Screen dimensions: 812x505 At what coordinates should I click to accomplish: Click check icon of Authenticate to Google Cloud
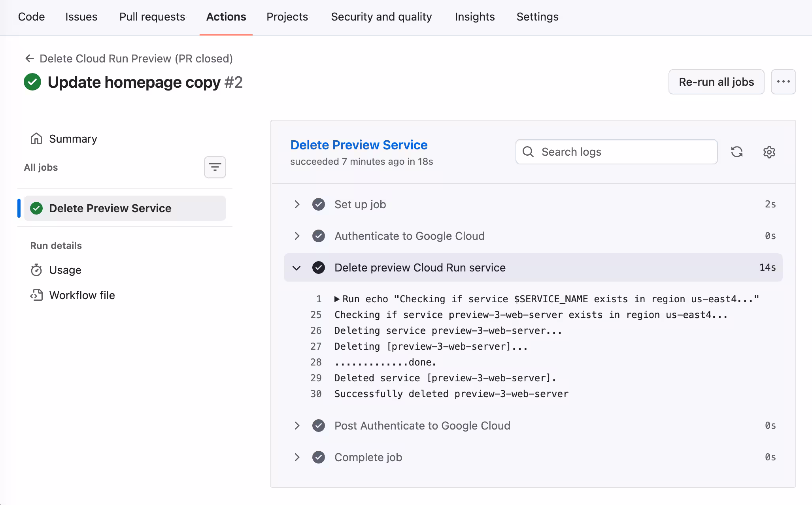[x=319, y=236]
